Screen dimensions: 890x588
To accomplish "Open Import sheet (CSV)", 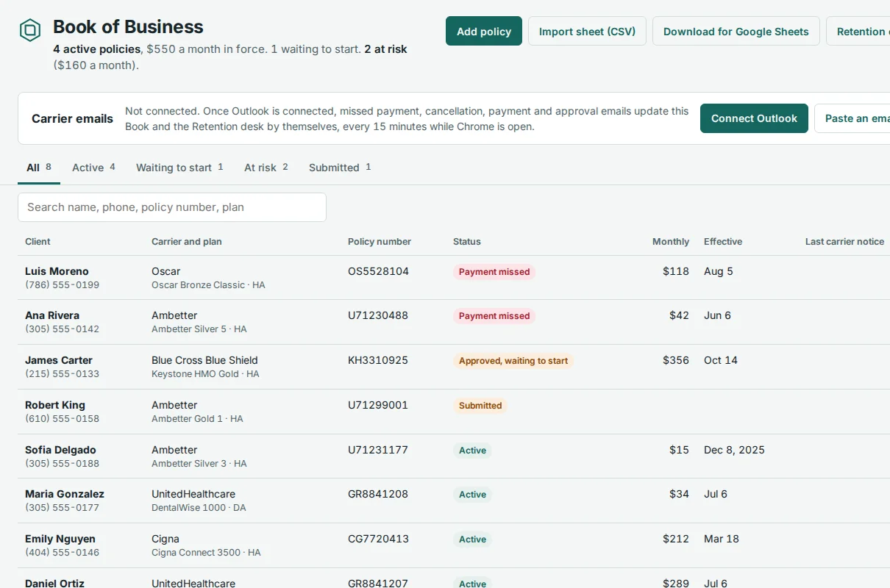I will 587,31.
